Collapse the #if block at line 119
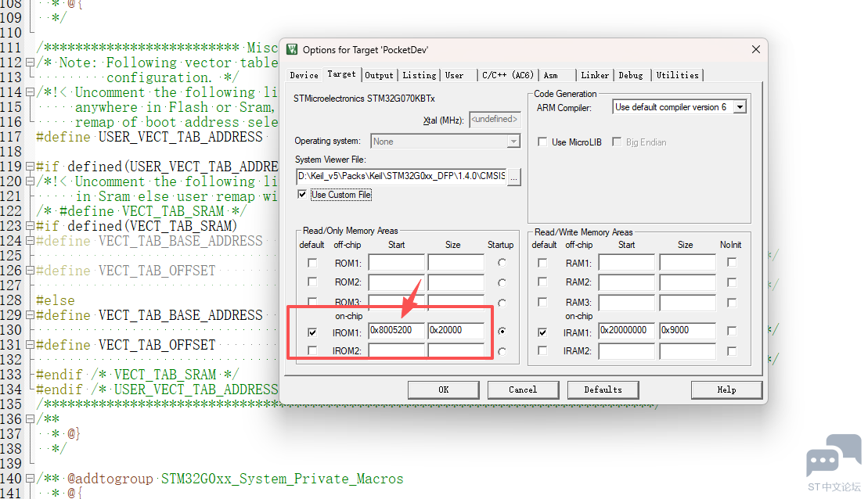The image size is (868, 499). point(30,166)
